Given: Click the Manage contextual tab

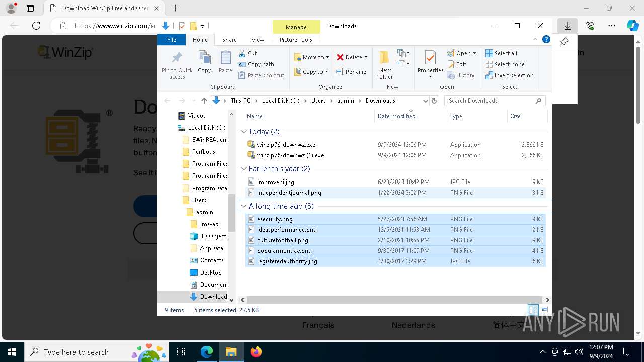Looking at the screenshot, I should [296, 27].
